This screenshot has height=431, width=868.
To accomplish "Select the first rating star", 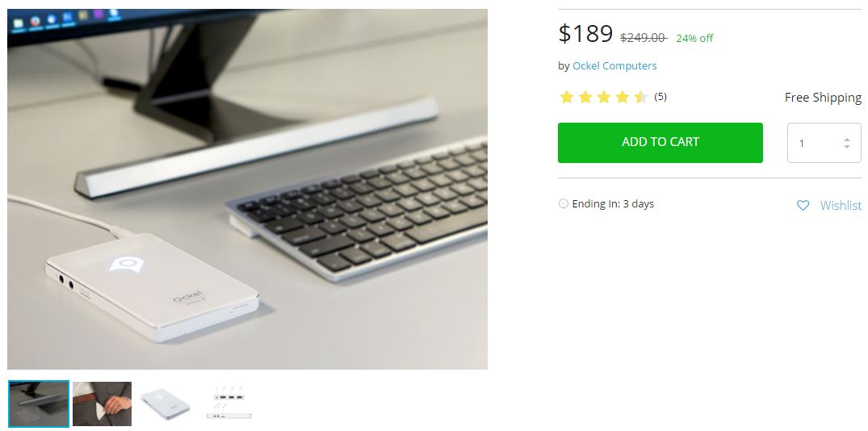I will (x=566, y=98).
